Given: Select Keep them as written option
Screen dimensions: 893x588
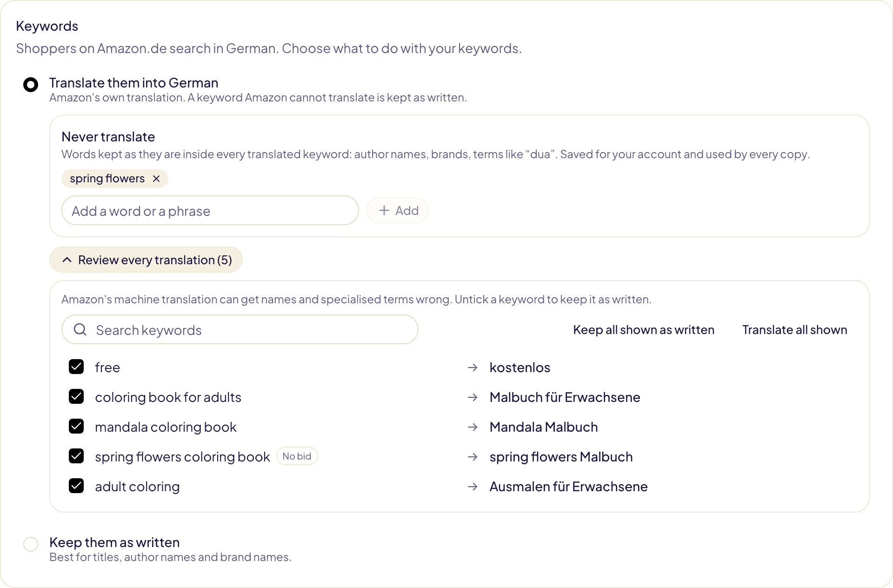Looking at the screenshot, I should (31, 544).
